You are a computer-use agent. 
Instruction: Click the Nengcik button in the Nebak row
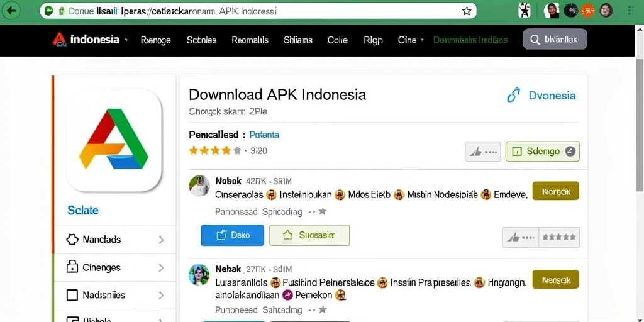pyautogui.click(x=556, y=280)
